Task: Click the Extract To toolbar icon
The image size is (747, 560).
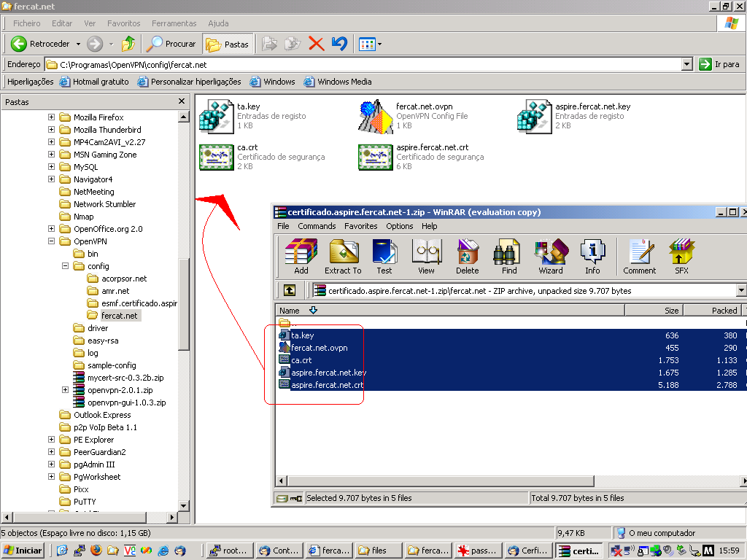Action: [x=343, y=256]
